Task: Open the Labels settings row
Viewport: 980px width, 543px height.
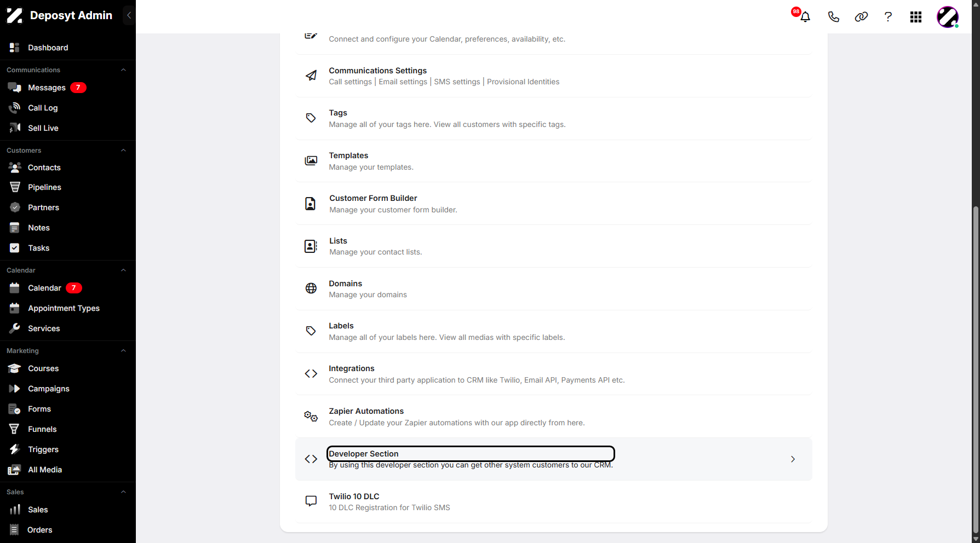Action: (x=554, y=331)
